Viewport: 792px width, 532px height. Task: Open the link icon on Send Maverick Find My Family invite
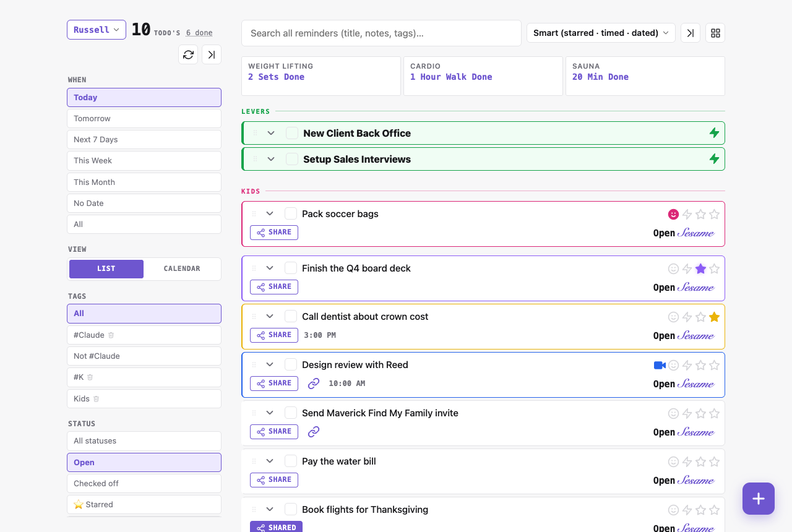point(314,432)
